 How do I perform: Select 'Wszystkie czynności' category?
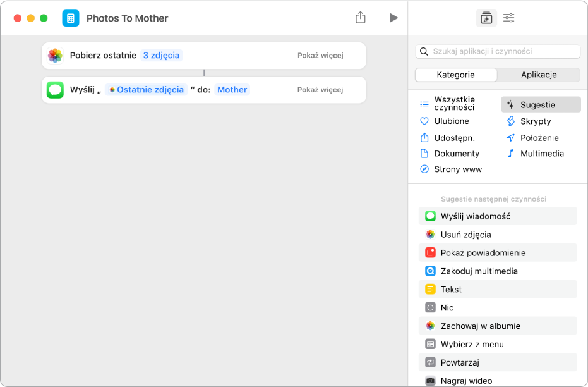[x=455, y=104]
